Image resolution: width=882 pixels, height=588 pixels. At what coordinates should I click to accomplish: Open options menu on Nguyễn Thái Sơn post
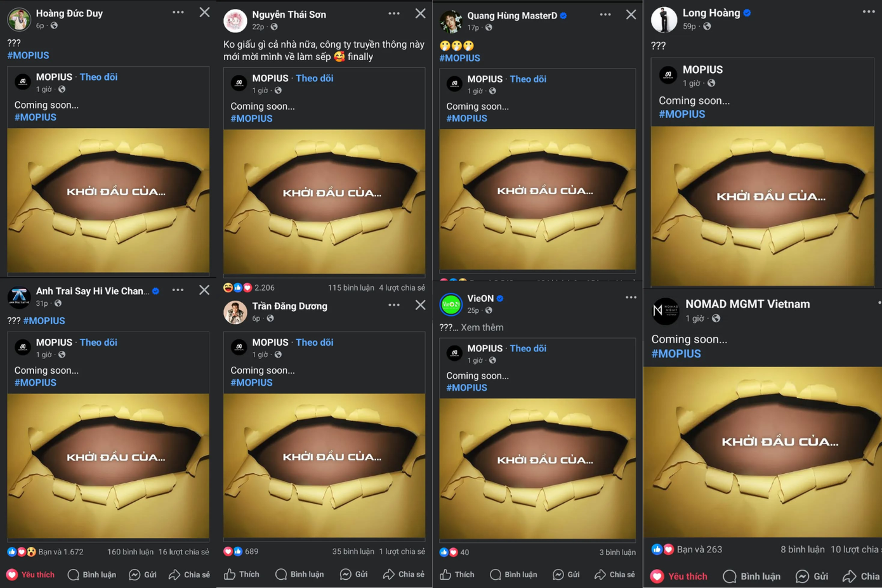(x=394, y=13)
